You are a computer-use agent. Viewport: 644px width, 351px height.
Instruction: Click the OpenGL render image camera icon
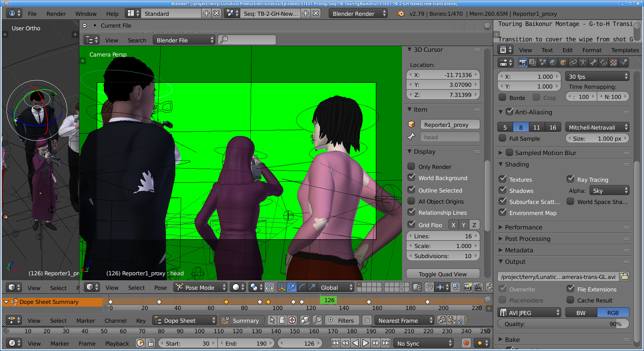coord(467,287)
